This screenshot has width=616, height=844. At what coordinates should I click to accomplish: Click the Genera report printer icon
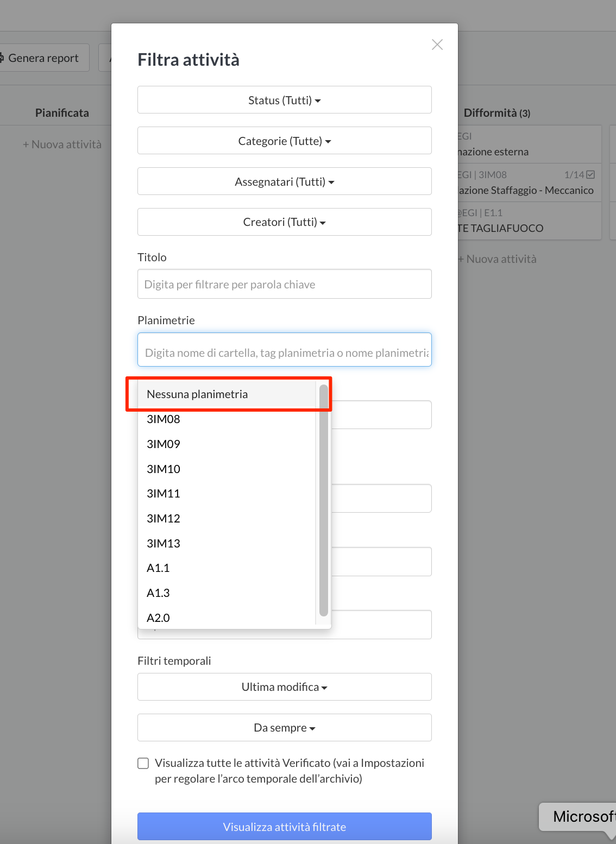coord(2,58)
